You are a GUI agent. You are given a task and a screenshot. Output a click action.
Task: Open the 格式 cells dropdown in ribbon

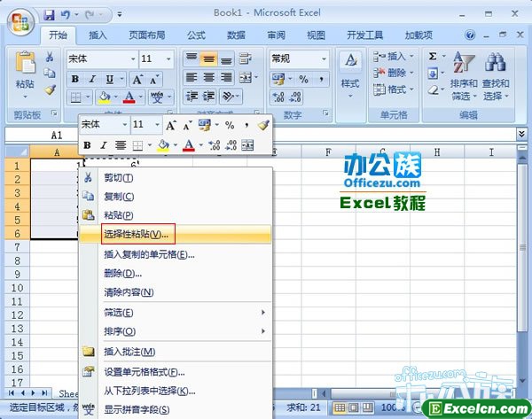coord(394,89)
